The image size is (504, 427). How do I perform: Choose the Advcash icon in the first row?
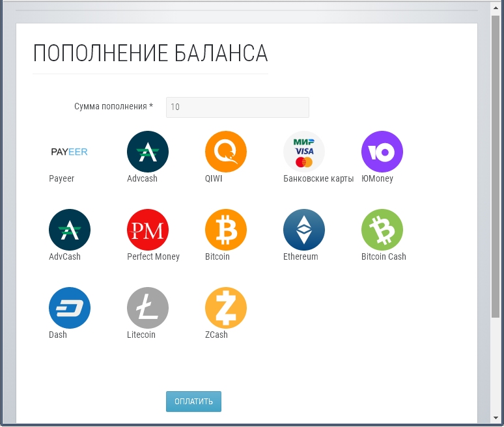click(x=148, y=152)
